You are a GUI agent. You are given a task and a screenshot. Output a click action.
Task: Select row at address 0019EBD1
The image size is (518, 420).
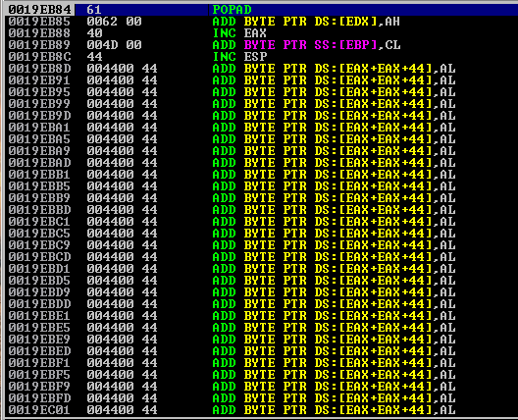(261, 269)
